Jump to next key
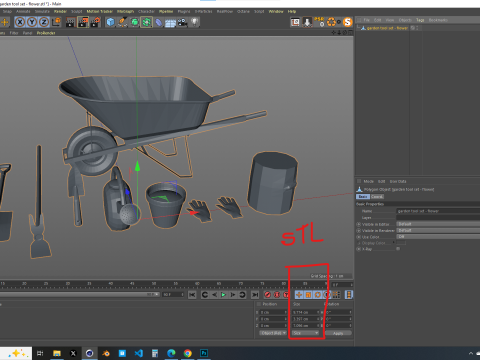The width and height of the screenshot is (480, 360). coord(242,295)
